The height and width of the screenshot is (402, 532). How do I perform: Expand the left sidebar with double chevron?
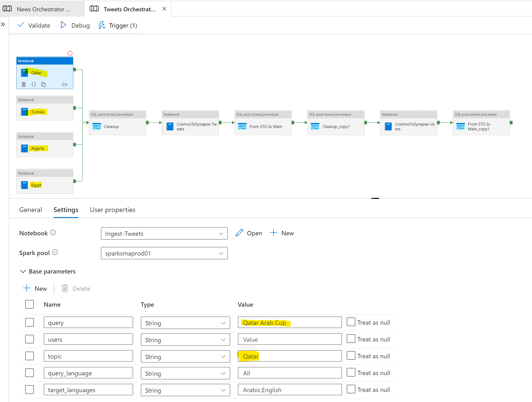pos(3,24)
